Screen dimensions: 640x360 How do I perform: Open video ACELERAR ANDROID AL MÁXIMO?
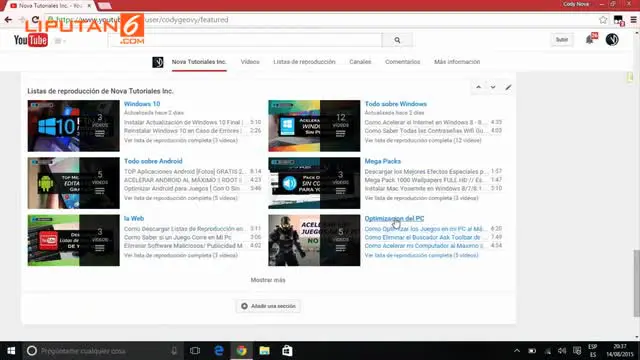[183, 180]
